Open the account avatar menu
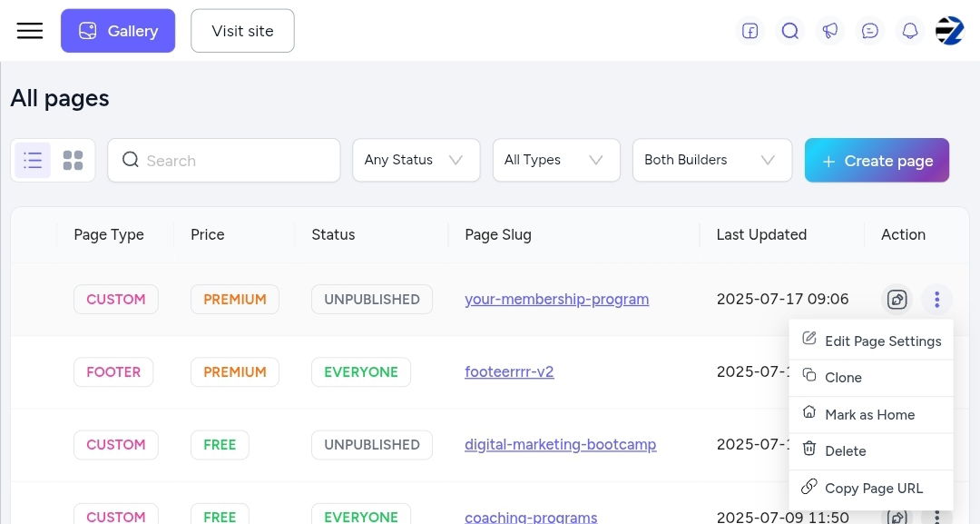This screenshot has height=524, width=980. pos(949,31)
